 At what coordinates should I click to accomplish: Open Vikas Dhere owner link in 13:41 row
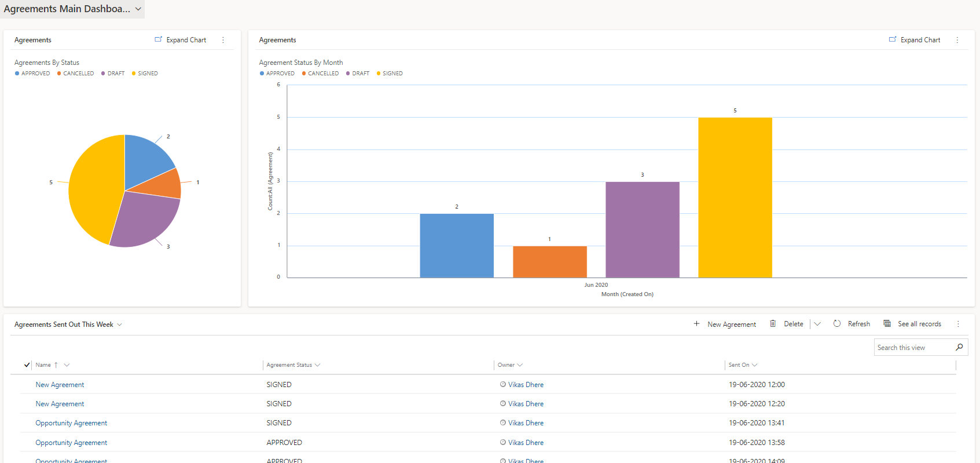tap(526, 423)
